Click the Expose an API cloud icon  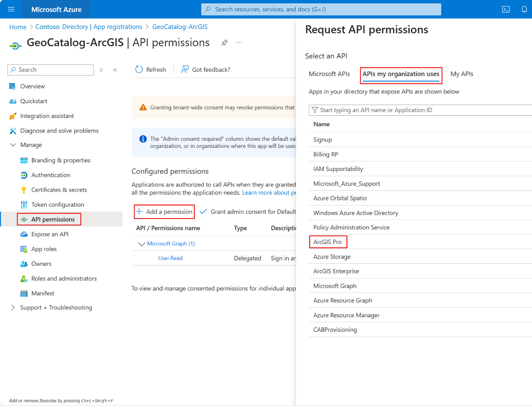24,234
